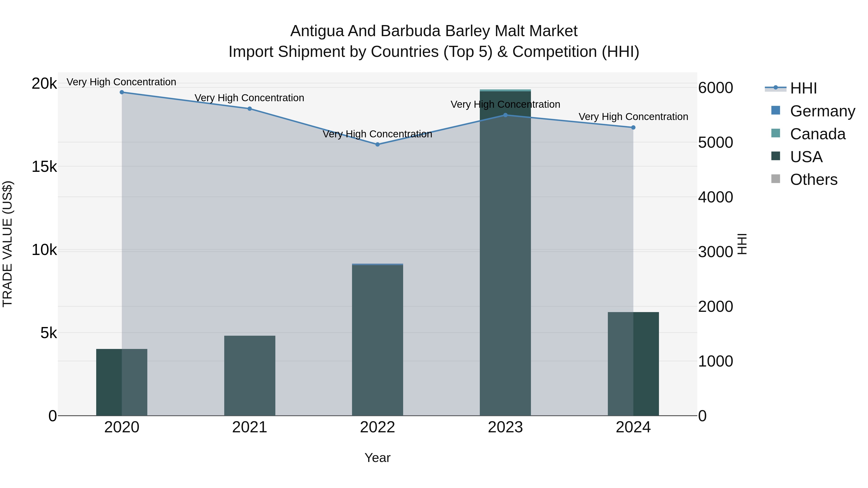Image resolution: width=868 pixels, height=488 pixels.
Task: Click the 5k trade value tick label
Action: (x=48, y=333)
